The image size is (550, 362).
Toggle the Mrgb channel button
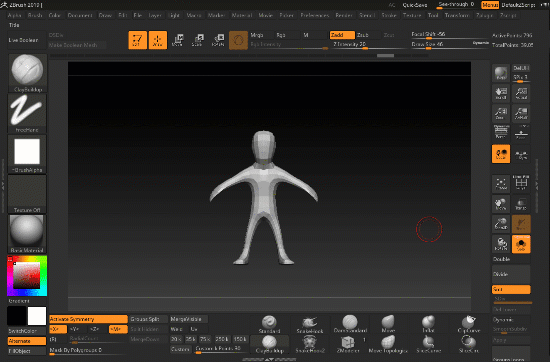(x=261, y=35)
